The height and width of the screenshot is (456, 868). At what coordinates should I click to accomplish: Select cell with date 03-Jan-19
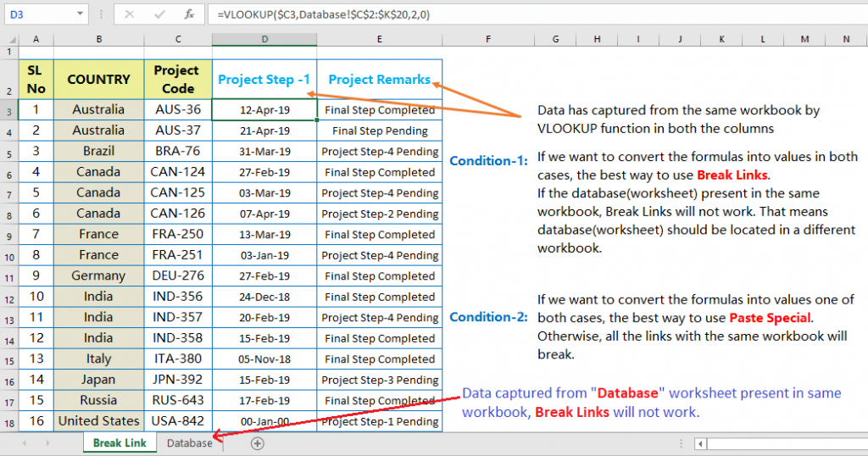click(x=264, y=255)
